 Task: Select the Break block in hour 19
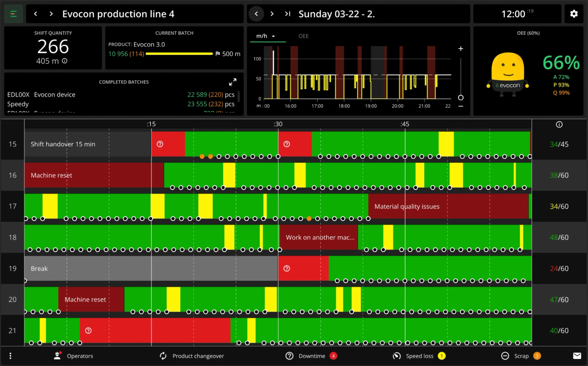151,269
